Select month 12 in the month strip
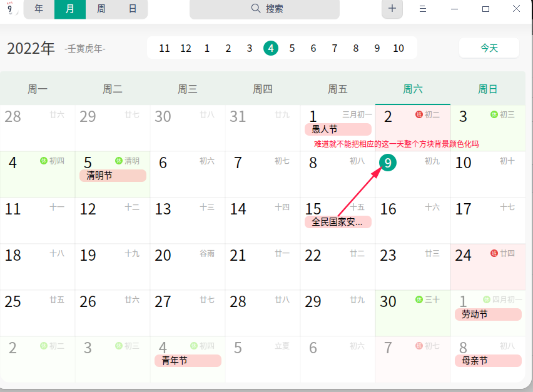This screenshot has width=533, height=392. coord(186,48)
